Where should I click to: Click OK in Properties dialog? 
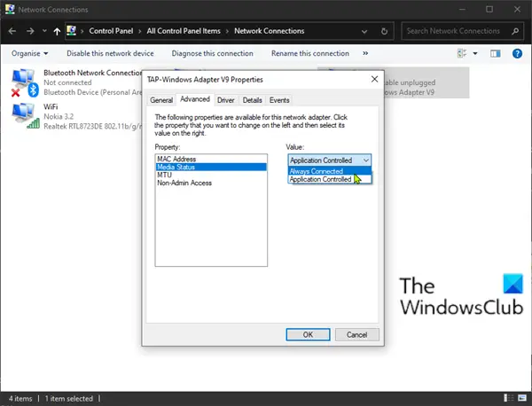pyautogui.click(x=308, y=334)
